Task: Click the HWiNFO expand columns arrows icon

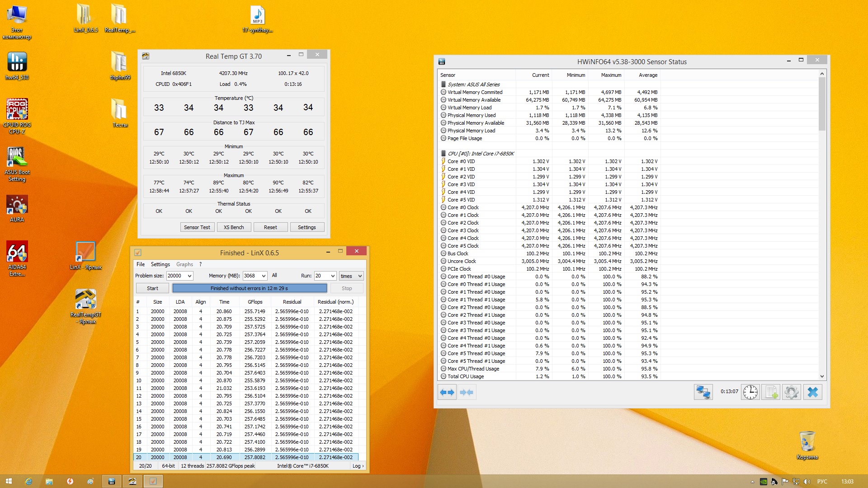Action: pos(447,392)
